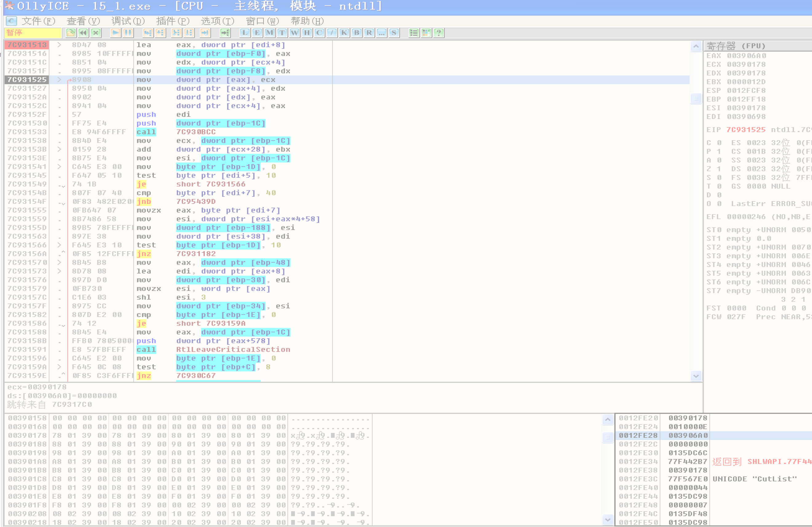Click the Step over toolbar icon
This screenshot has height=527, width=812.
click(160, 33)
